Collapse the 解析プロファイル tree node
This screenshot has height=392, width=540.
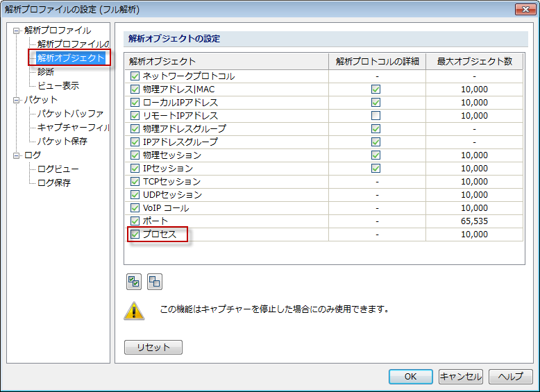[17, 31]
